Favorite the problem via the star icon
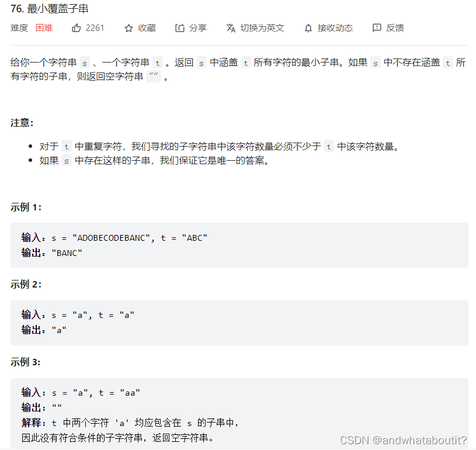This screenshot has height=450, width=476. pos(127,27)
